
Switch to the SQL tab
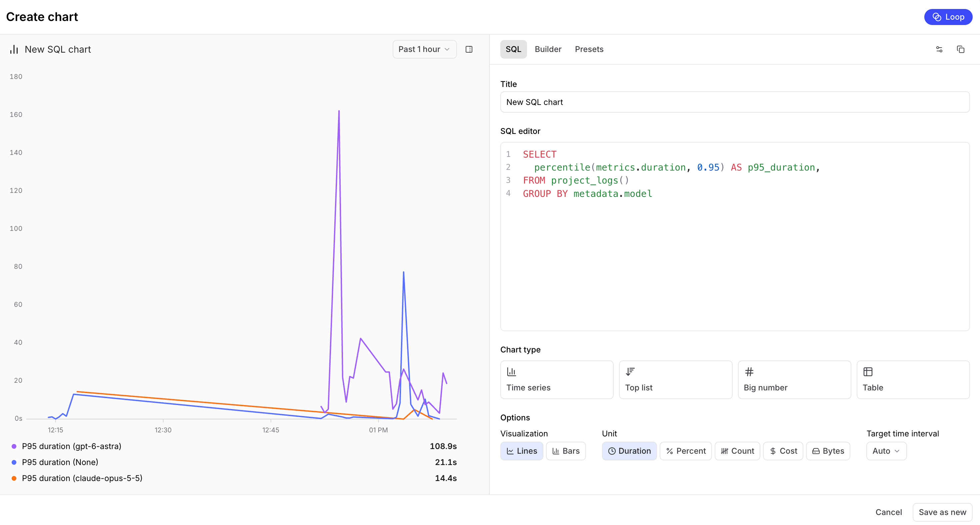click(x=513, y=49)
